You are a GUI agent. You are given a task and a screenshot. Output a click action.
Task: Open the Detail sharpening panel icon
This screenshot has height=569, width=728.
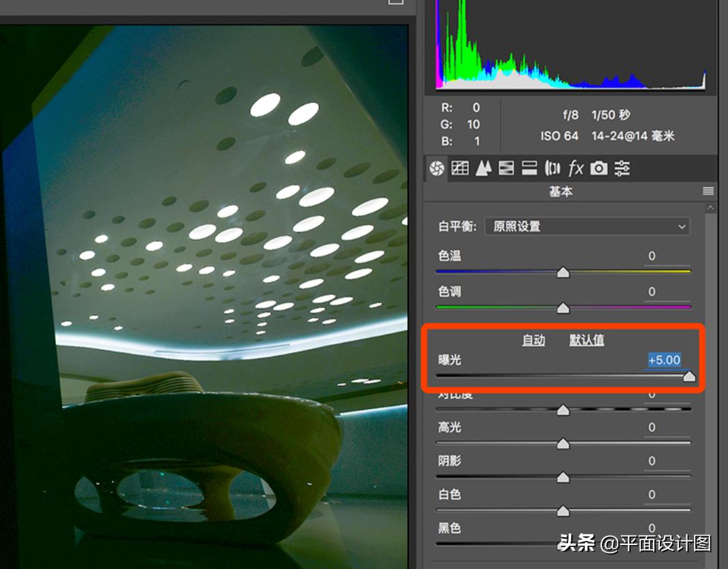[x=483, y=168]
